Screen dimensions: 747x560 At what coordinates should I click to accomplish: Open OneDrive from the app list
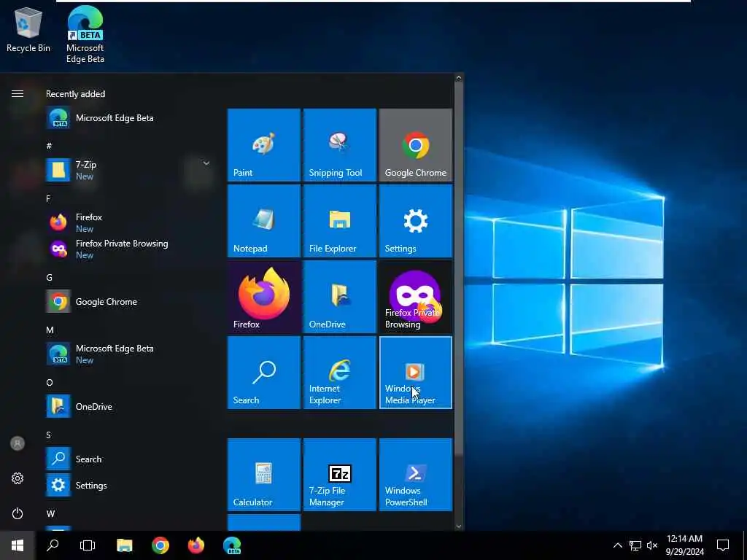pos(128,406)
